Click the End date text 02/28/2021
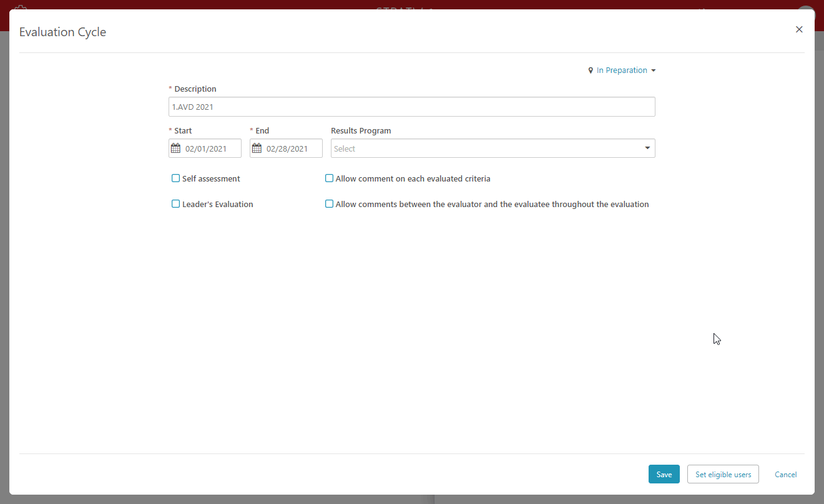Image resolution: width=824 pixels, height=504 pixels. [x=287, y=148]
